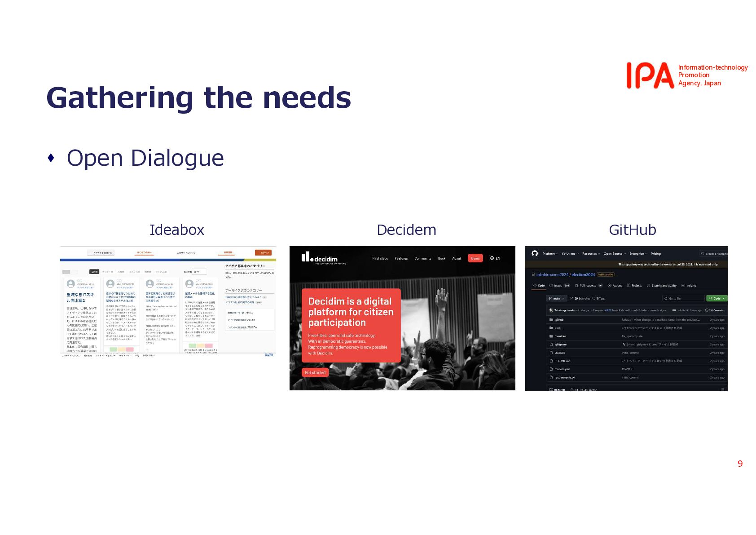This screenshot has height=535, width=756.
Task: Switch to the Projects repository tab
Action: click(634, 286)
